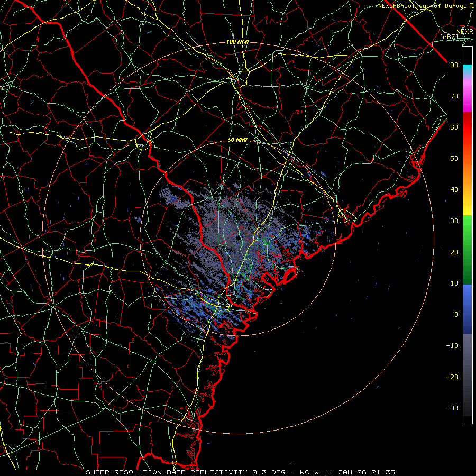Click the NEXR label above the legend
The height and width of the screenshot is (476, 476).
(x=465, y=32)
